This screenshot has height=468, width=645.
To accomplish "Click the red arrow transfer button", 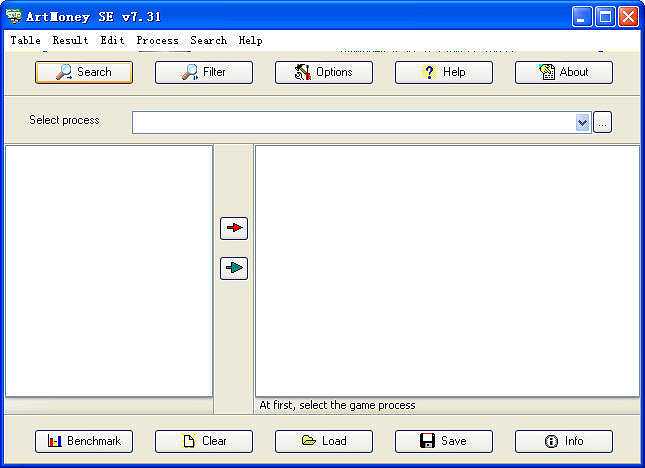I will [x=234, y=228].
